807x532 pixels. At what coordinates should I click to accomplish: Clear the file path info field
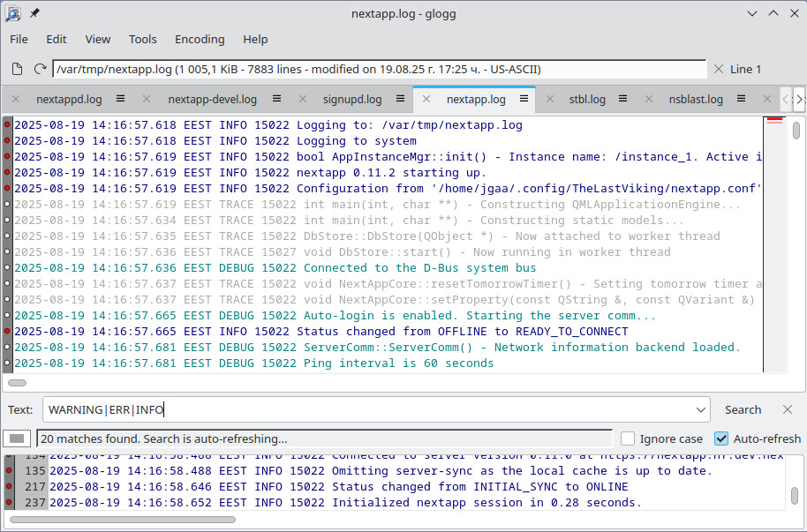point(719,69)
